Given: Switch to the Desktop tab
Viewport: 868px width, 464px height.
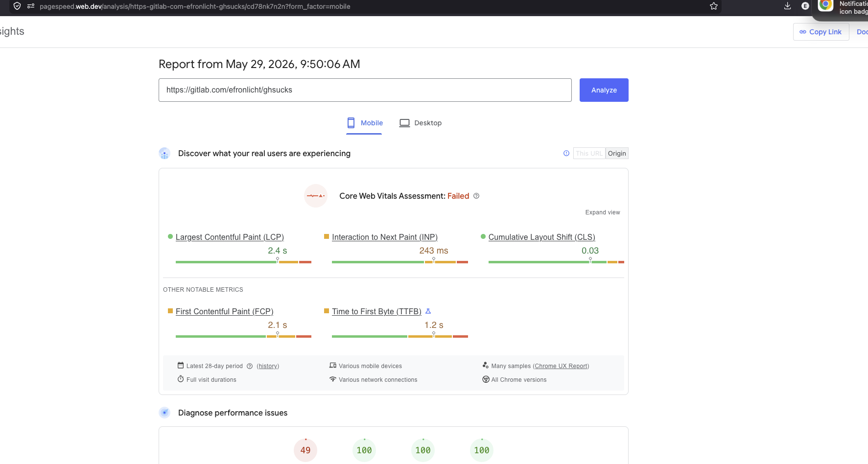Looking at the screenshot, I should coord(421,123).
